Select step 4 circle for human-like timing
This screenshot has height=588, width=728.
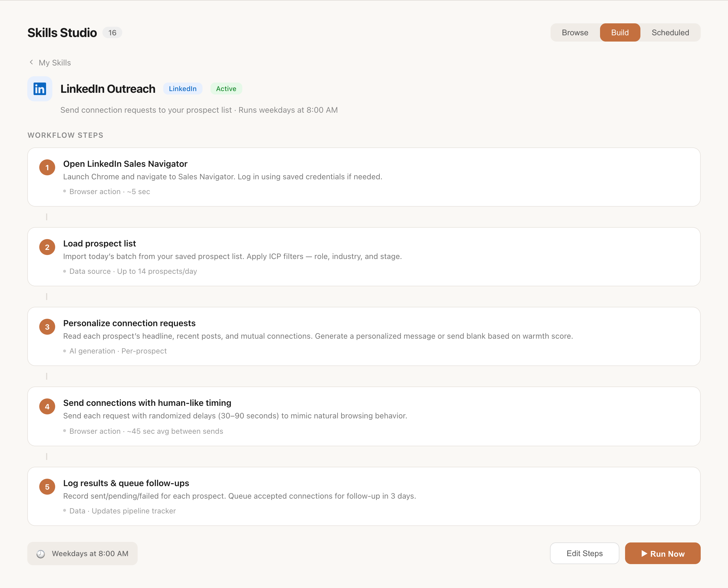click(x=47, y=406)
